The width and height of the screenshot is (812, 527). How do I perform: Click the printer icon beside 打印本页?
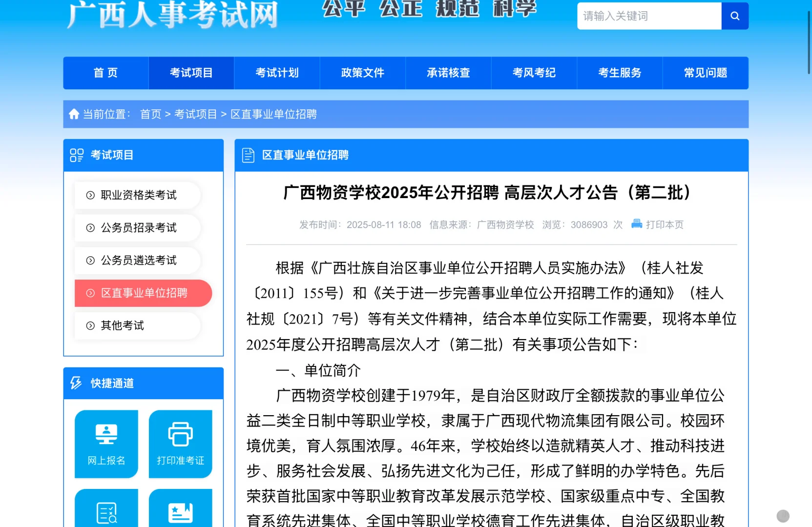point(637,224)
